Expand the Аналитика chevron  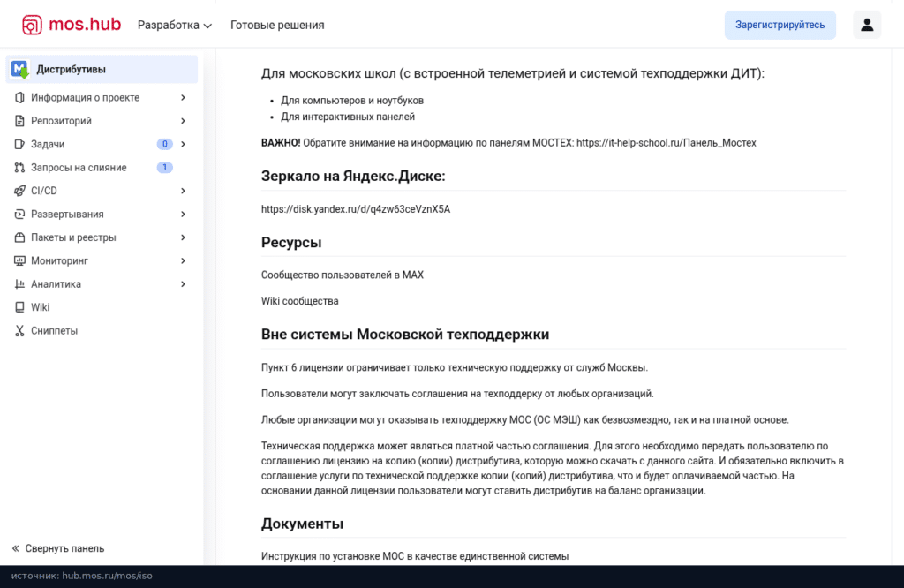coord(183,284)
